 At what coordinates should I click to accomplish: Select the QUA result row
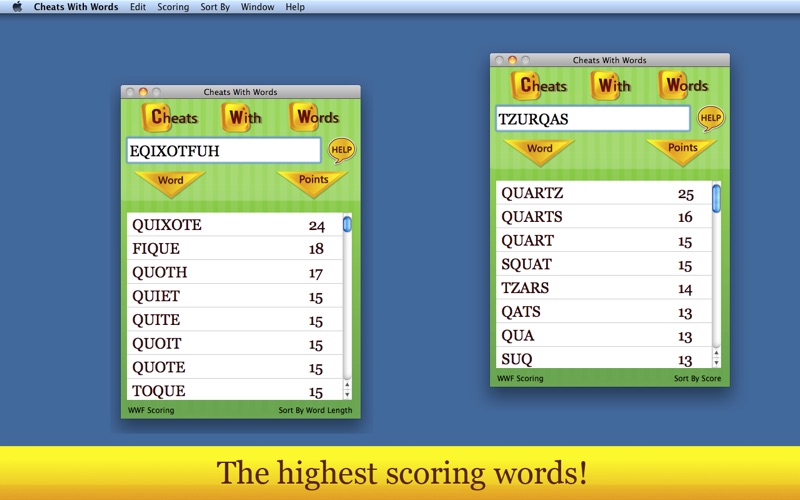(604, 335)
